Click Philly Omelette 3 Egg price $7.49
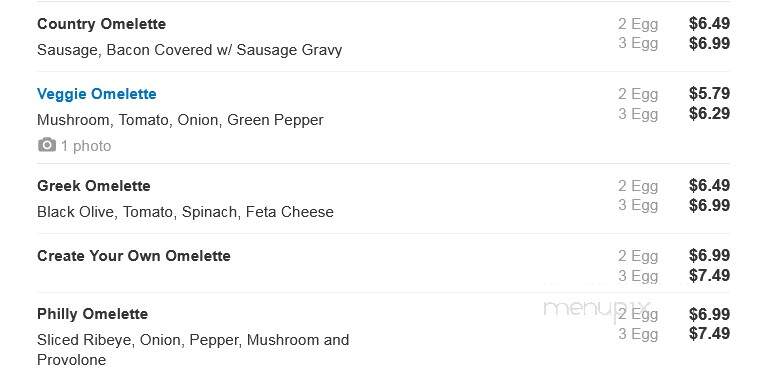 pyautogui.click(x=709, y=334)
